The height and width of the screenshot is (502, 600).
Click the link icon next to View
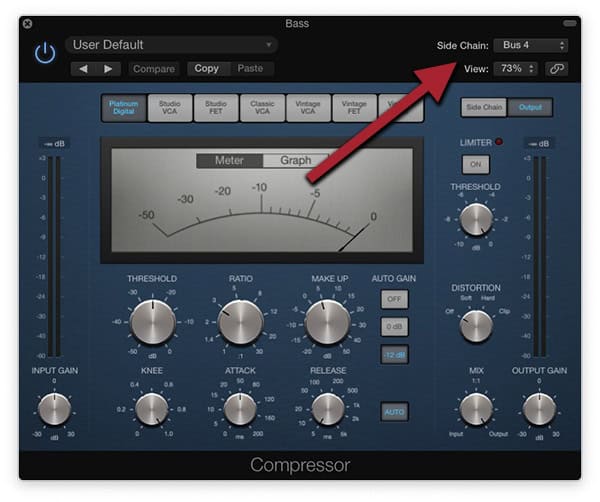coord(556,69)
